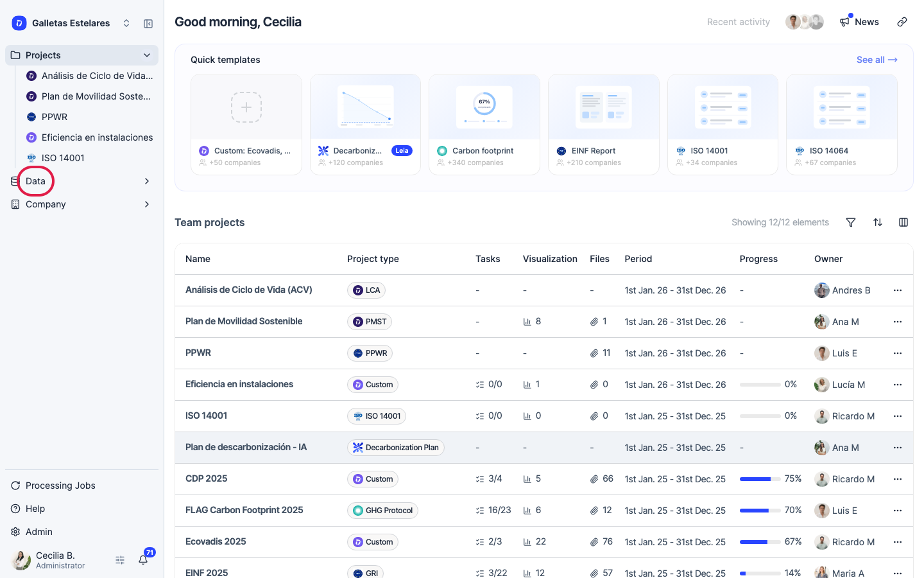Image resolution: width=924 pixels, height=578 pixels.
Task: Open Plan de descarbonización - IA project
Action: click(543, 448)
